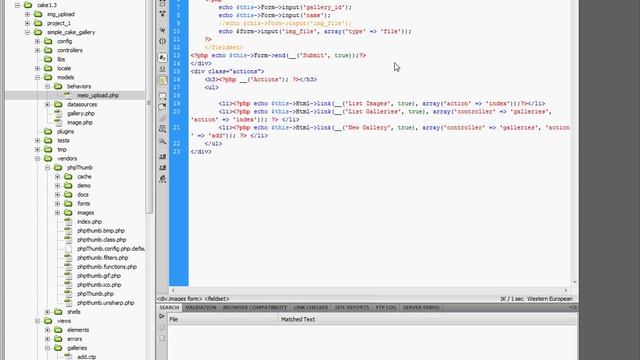Viewport: 640px width, 360px height.
Task: Expand the img_upload folder
Action: click(x=27, y=14)
